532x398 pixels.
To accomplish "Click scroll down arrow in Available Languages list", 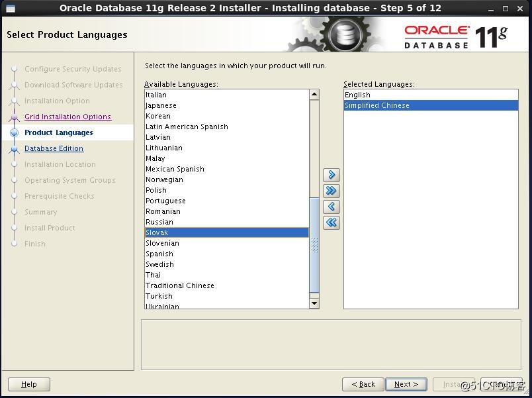I will [x=314, y=303].
